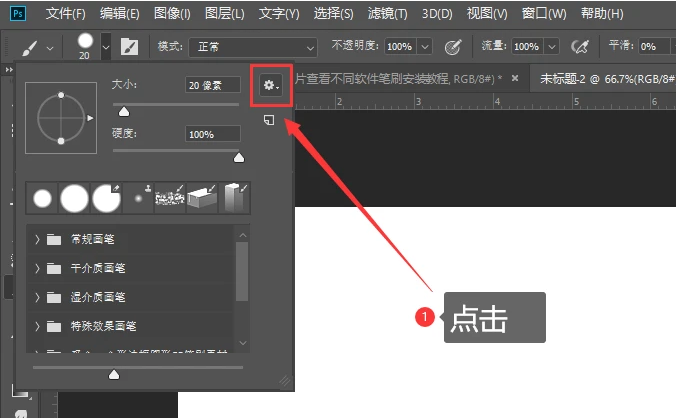
Task: Open the 图层(L) menu
Action: click(224, 14)
